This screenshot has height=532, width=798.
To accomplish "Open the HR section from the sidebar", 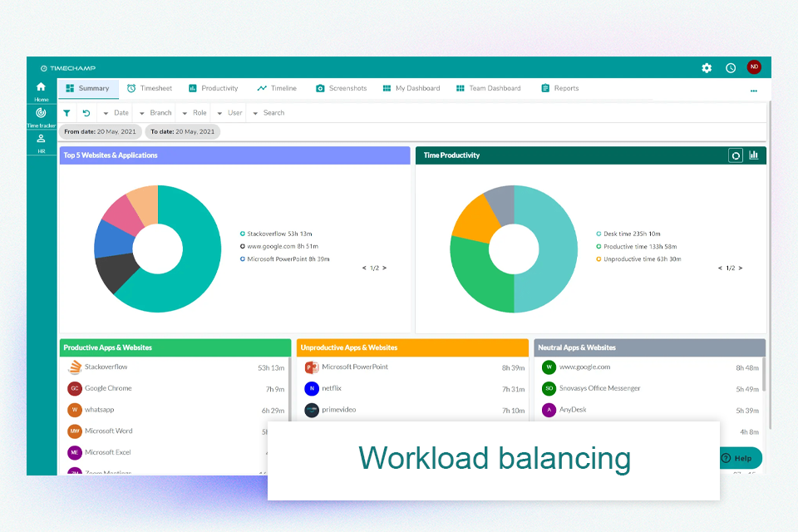I will [x=40, y=139].
